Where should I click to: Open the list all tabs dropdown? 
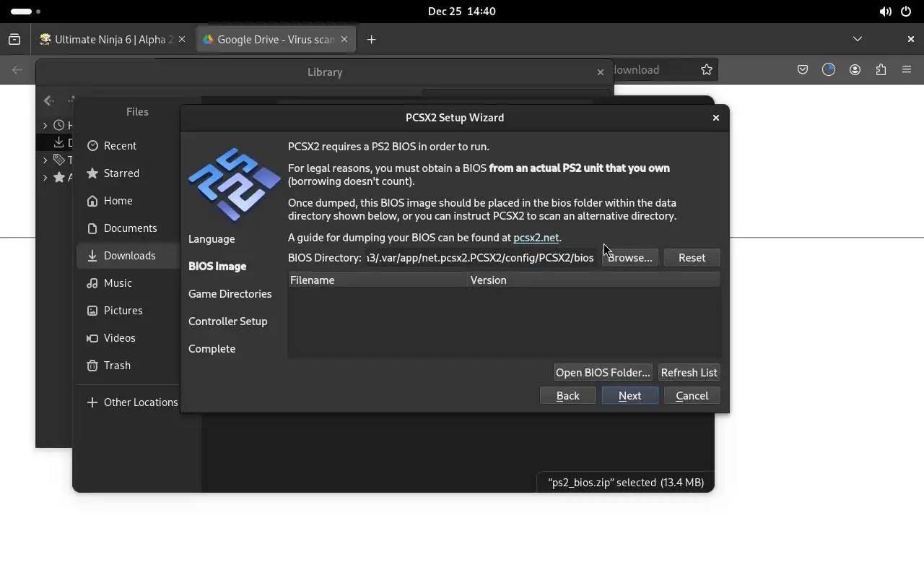[858, 39]
